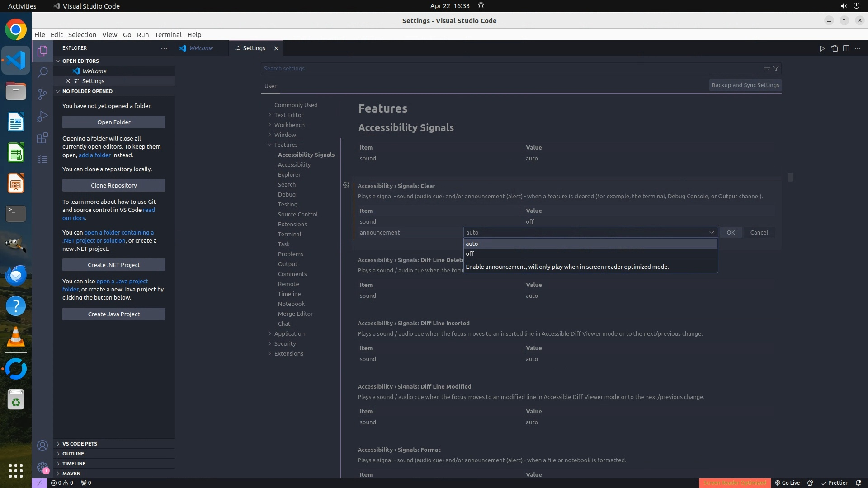
Task: Click the gear icon beside Signals: Clear
Action: (346, 185)
